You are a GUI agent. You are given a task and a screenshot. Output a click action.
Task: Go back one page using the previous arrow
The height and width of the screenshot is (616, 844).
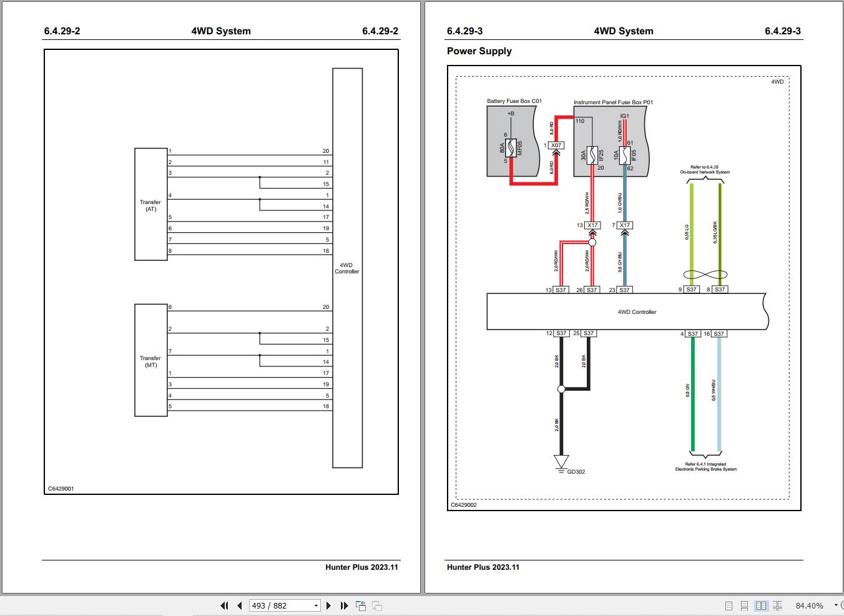(239, 605)
